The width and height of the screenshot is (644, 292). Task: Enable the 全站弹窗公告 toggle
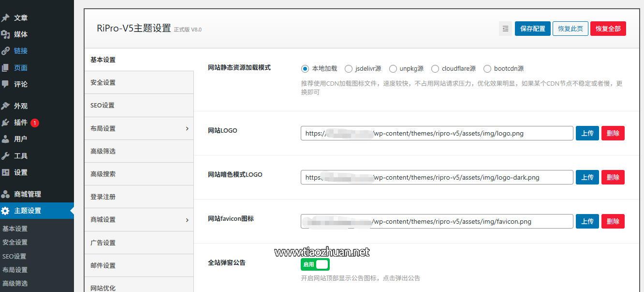tap(315, 264)
